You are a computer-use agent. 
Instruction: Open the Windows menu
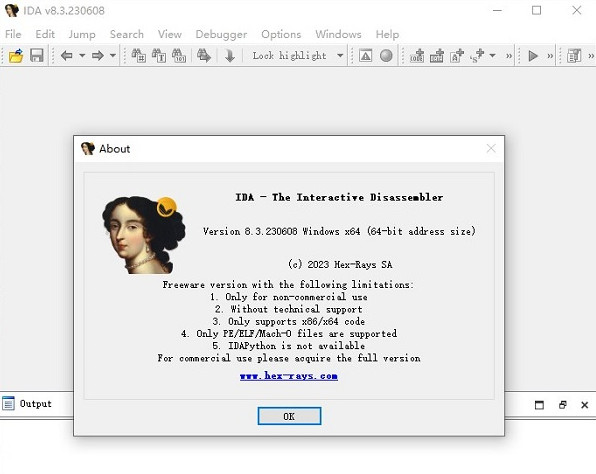pos(338,34)
